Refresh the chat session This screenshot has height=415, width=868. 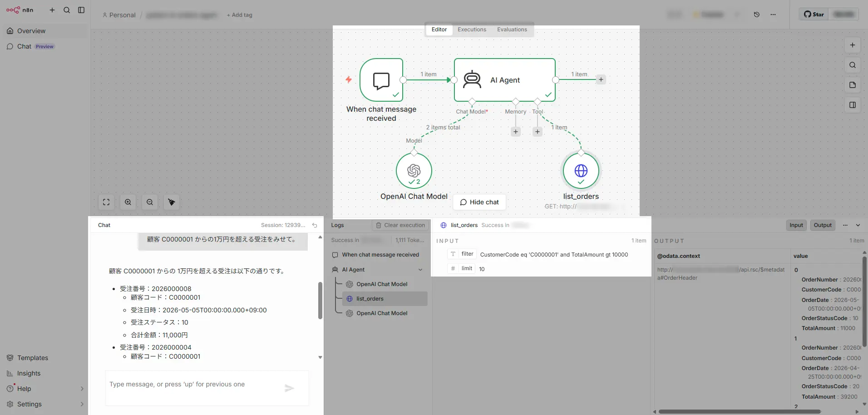pyautogui.click(x=315, y=225)
